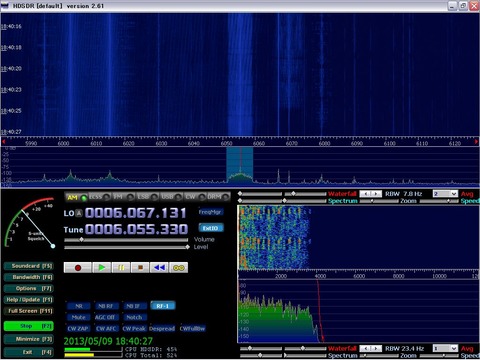Click the green Play button

click(x=102, y=268)
